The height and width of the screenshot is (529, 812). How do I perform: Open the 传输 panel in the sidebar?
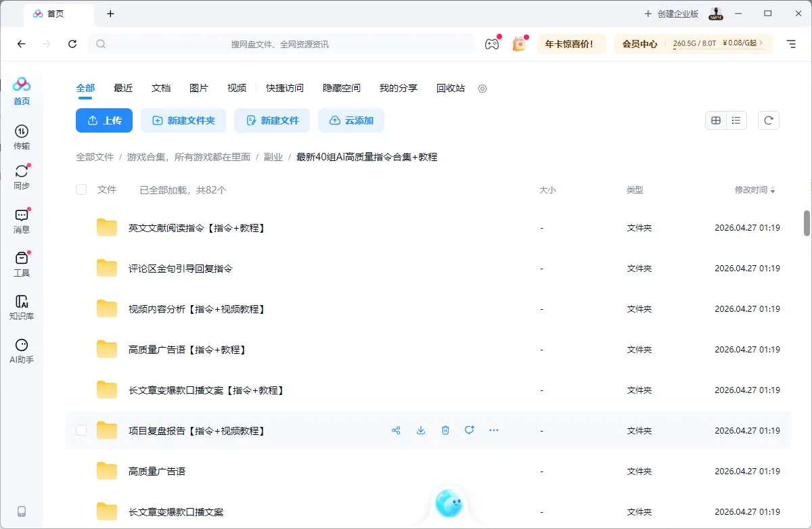21,137
